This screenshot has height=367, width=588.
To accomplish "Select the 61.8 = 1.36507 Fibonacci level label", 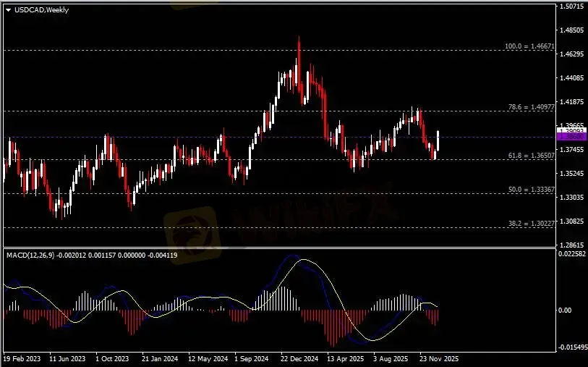I will [x=532, y=156].
